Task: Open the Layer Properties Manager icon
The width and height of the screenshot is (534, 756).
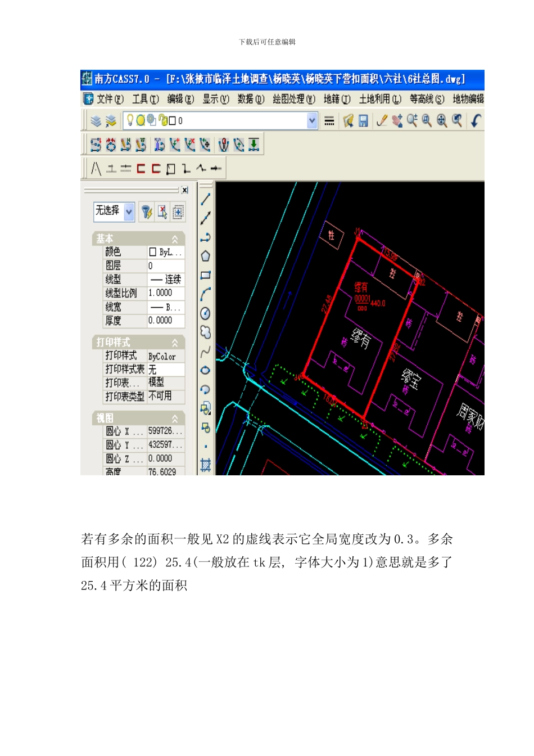Action: coord(96,120)
